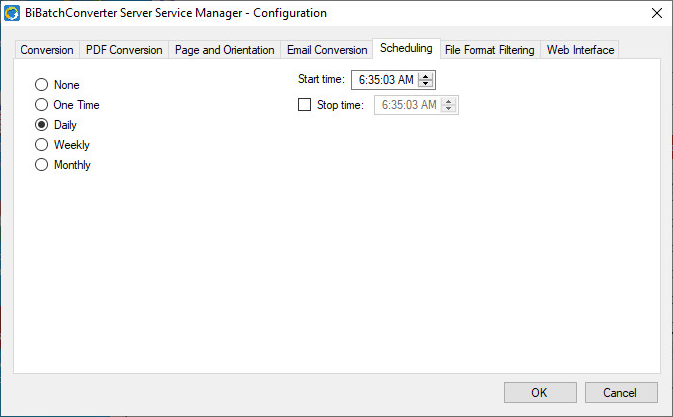Screen dimensions: 673x417
Task: Close the Configuration dialog window
Action: tap(656, 13)
